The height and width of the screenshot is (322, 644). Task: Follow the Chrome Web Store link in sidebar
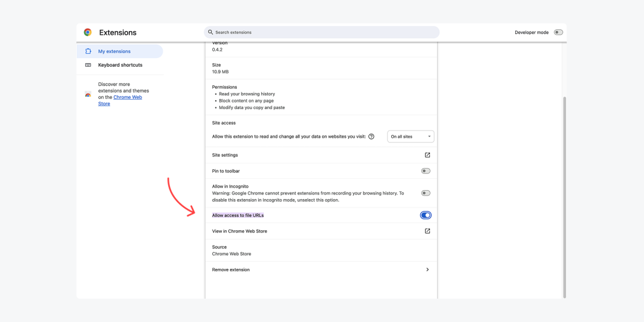(x=127, y=97)
